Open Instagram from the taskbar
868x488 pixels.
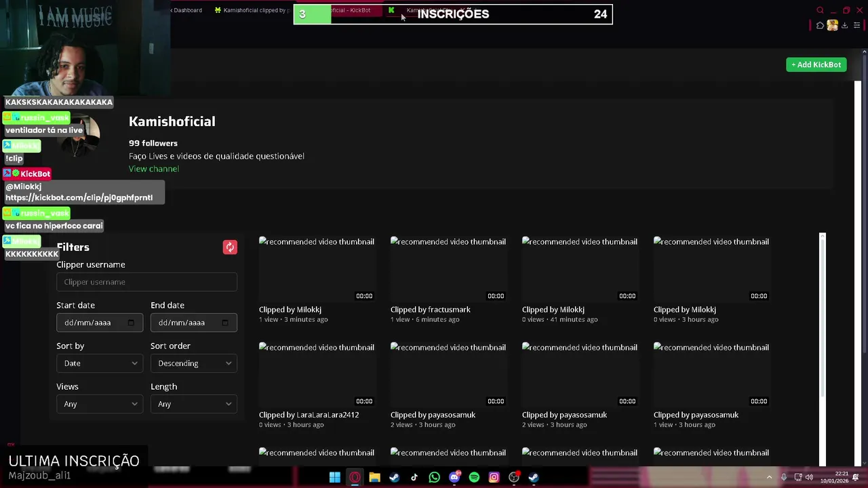click(x=494, y=477)
